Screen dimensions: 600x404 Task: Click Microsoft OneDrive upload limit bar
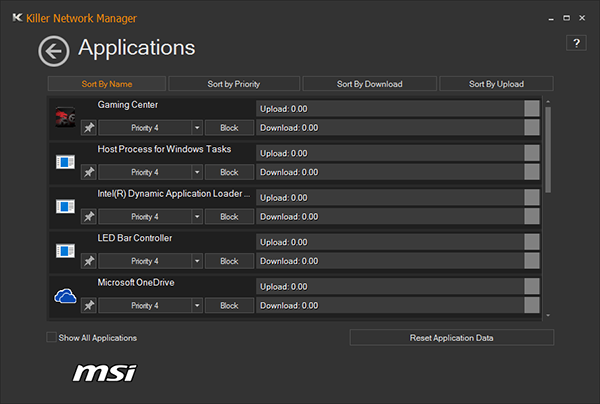click(x=398, y=286)
